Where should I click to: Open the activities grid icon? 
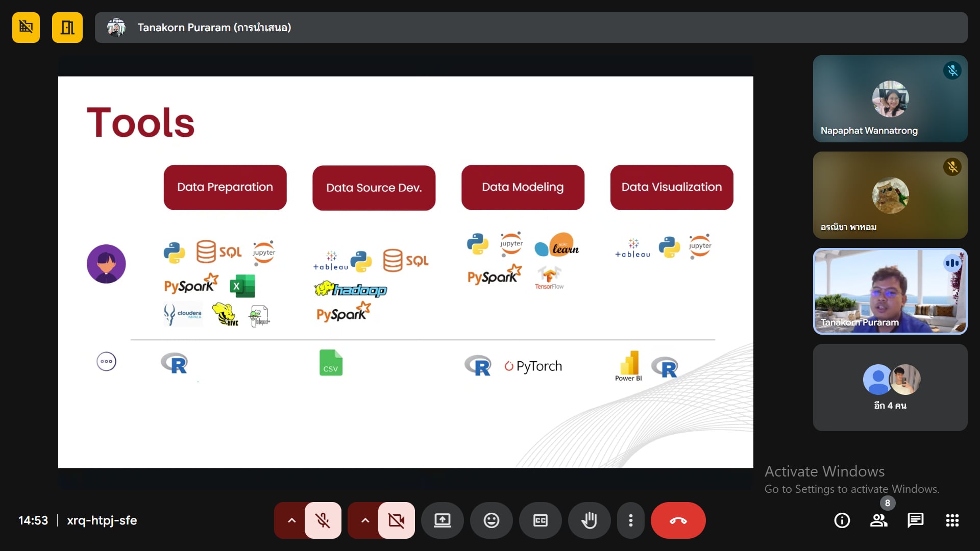coord(952,520)
